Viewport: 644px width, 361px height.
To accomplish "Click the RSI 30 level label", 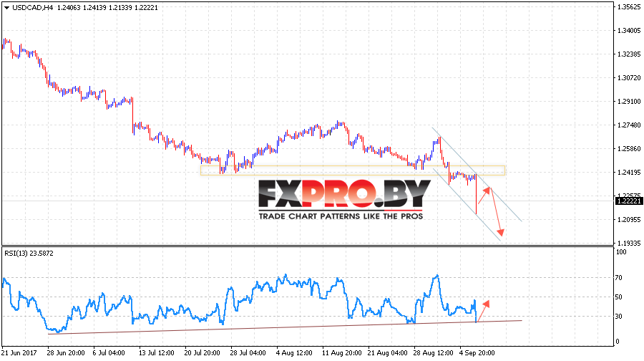I will point(618,316).
